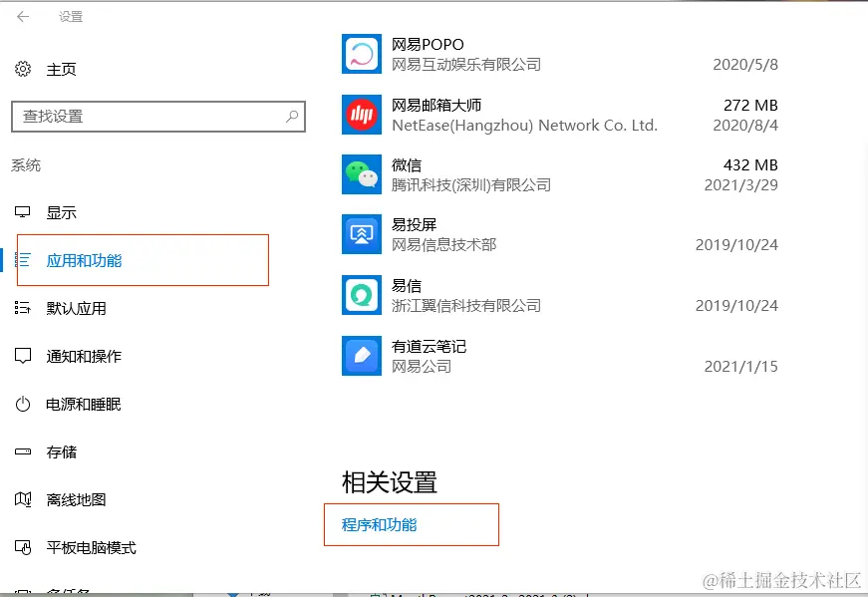Viewport: 868px width, 597px height.
Task: Focus the 查找设置 search box
Action: (x=158, y=117)
